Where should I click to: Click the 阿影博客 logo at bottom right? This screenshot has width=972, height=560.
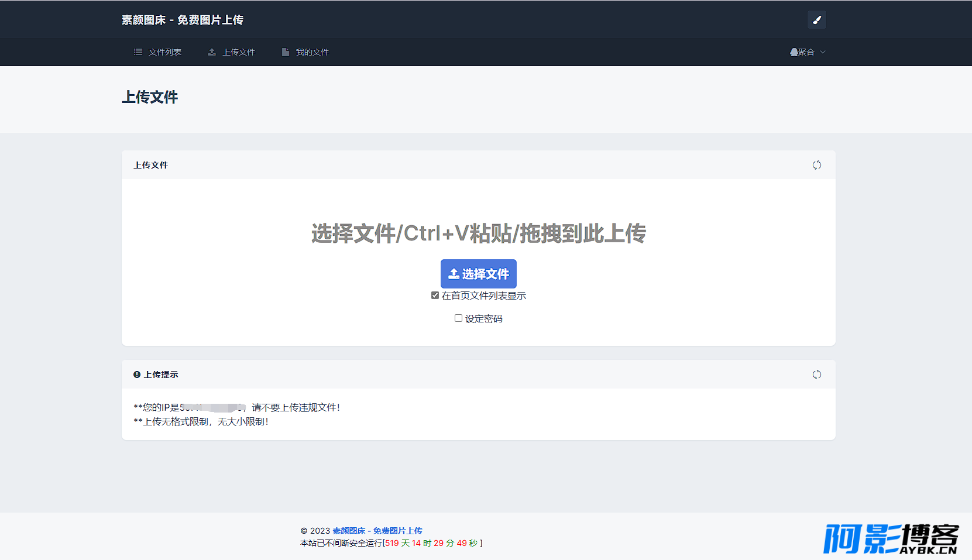pyautogui.click(x=891, y=539)
